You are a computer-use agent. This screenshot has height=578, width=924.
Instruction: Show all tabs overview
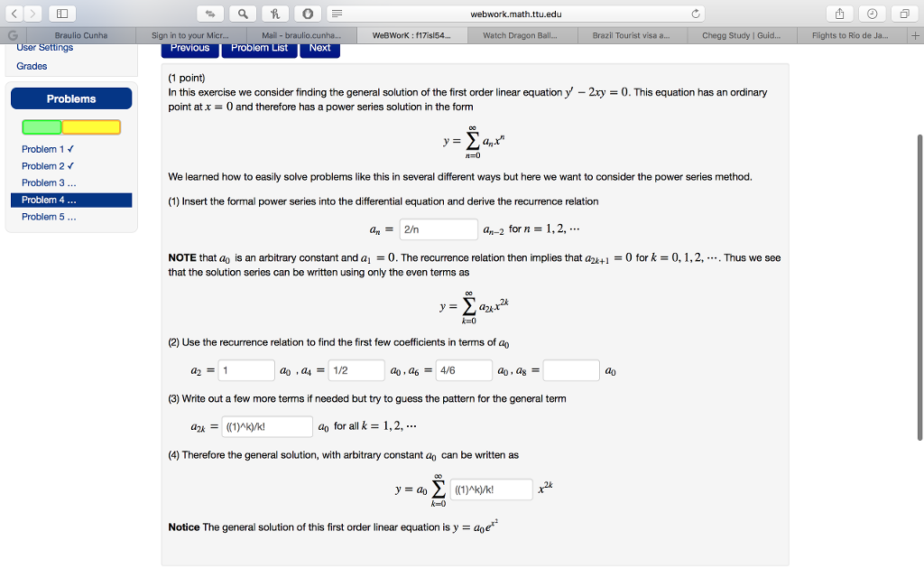click(904, 14)
